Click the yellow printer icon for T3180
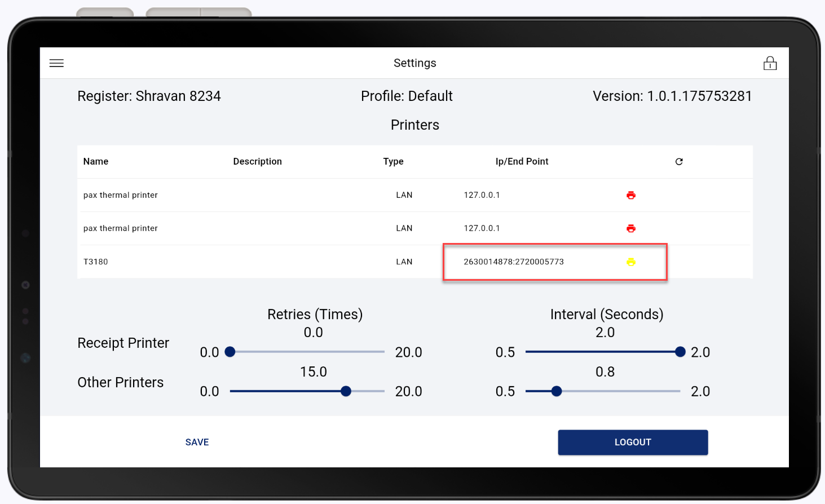The height and width of the screenshot is (504, 825). [x=630, y=262]
